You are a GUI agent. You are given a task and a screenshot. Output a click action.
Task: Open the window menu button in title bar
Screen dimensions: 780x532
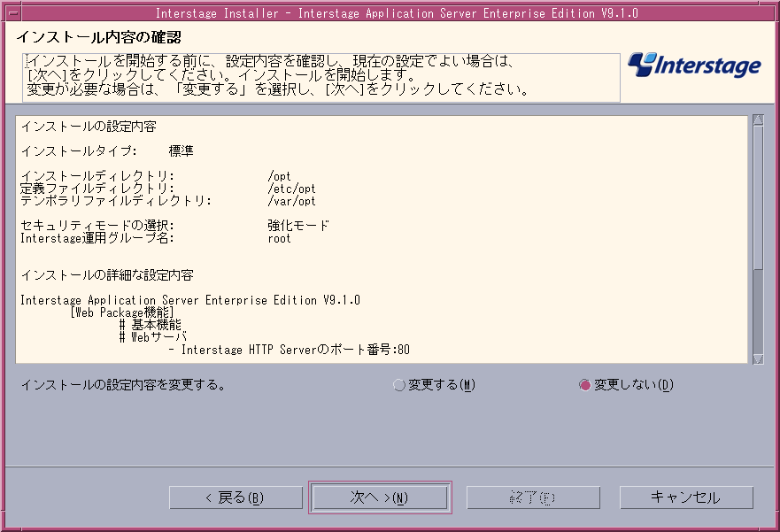coord(13,13)
